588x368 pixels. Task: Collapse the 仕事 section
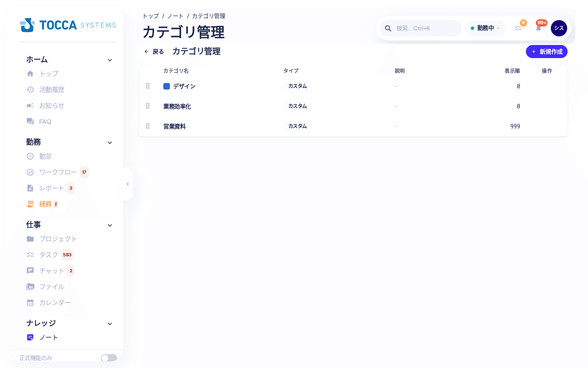[110, 225]
